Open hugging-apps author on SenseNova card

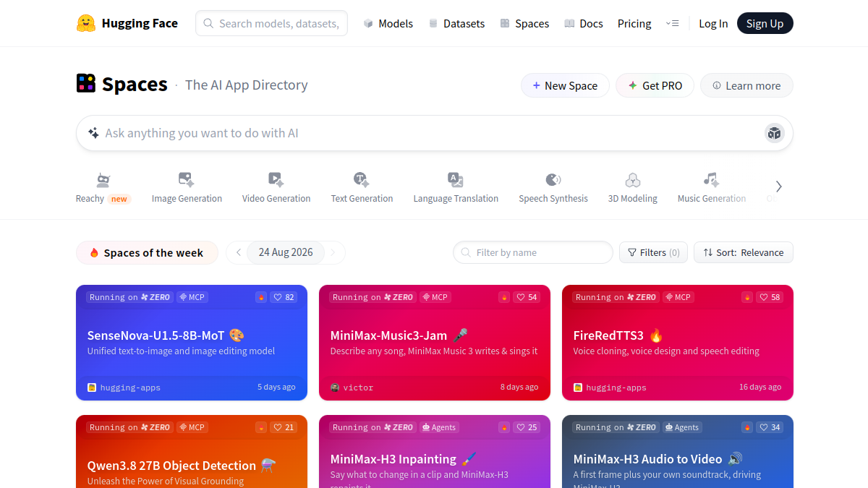pyautogui.click(x=124, y=388)
